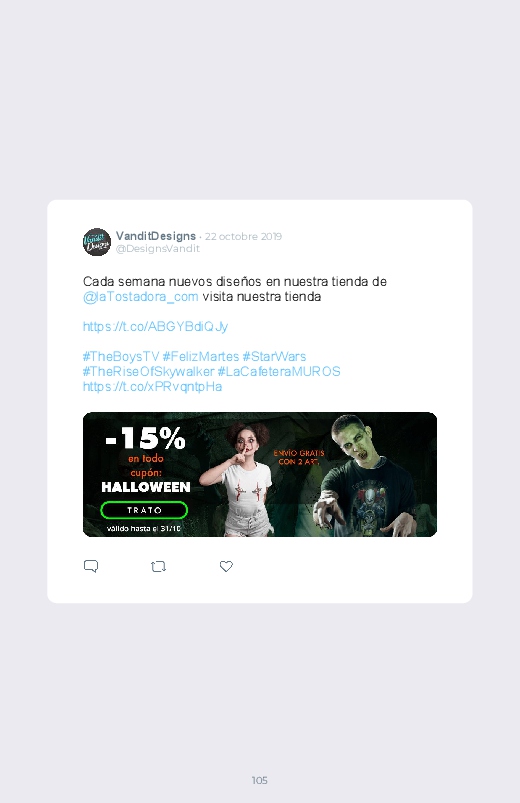Image resolution: width=520 pixels, height=803 pixels.
Task: Open the #TheBoysTV hashtag
Action: 121,356
